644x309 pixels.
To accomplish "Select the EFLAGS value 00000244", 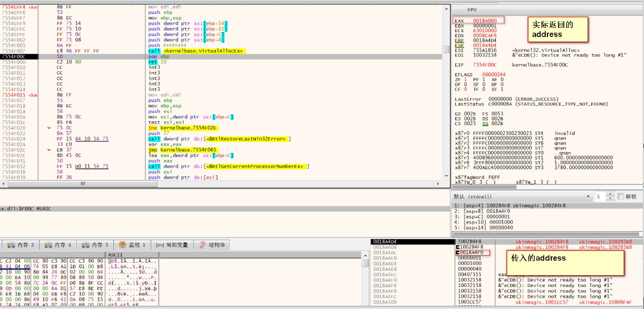I will [493, 75].
